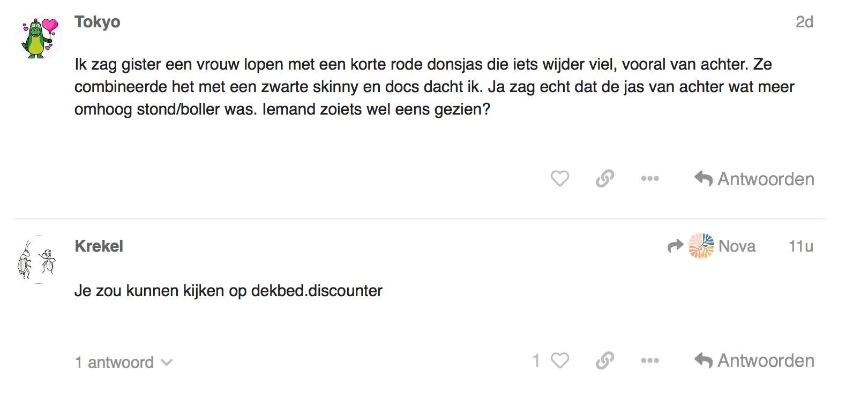The height and width of the screenshot is (393, 868).
Task: Open the 2d post timestamp
Action: [804, 22]
